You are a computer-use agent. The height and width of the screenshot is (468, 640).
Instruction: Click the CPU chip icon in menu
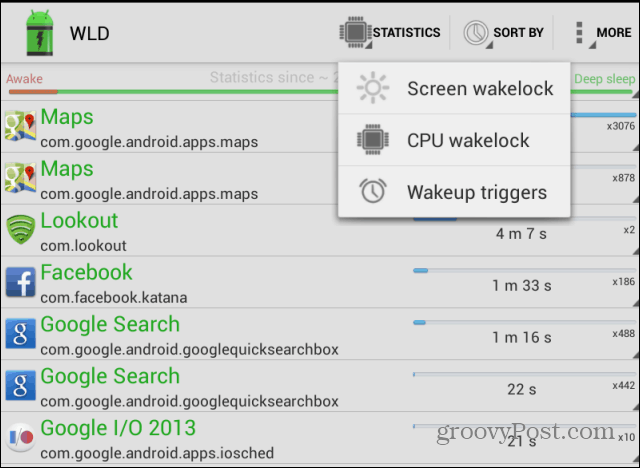tap(373, 140)
